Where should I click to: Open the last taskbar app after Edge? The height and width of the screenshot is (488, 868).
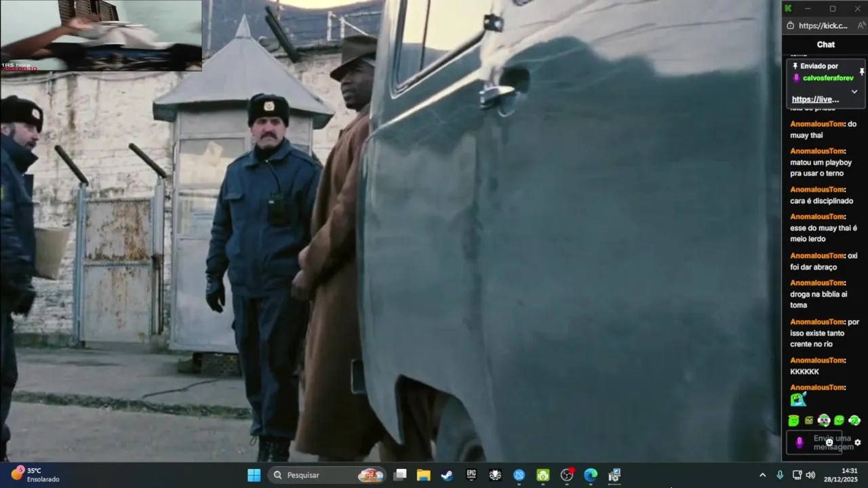click(614, 475)
